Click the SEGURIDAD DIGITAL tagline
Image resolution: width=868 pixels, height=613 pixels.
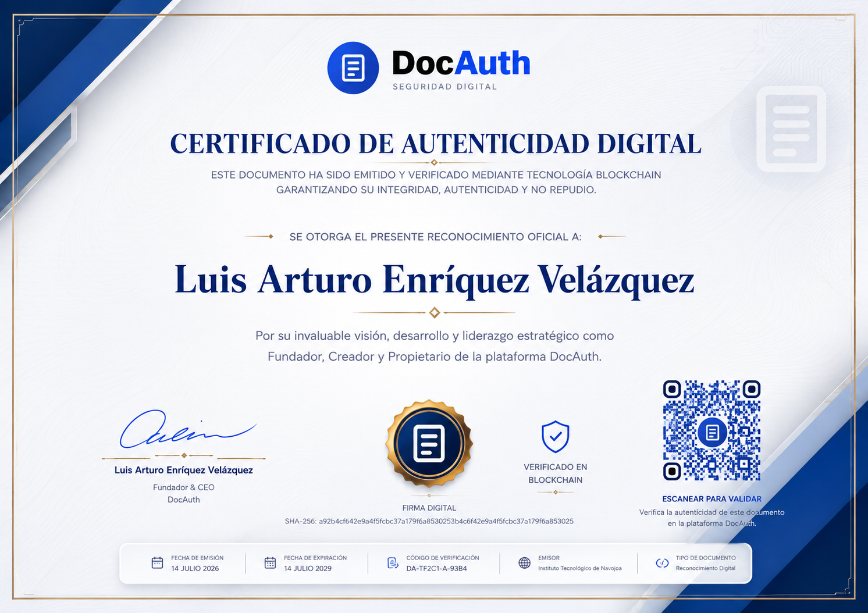click(x=445, y=87)
